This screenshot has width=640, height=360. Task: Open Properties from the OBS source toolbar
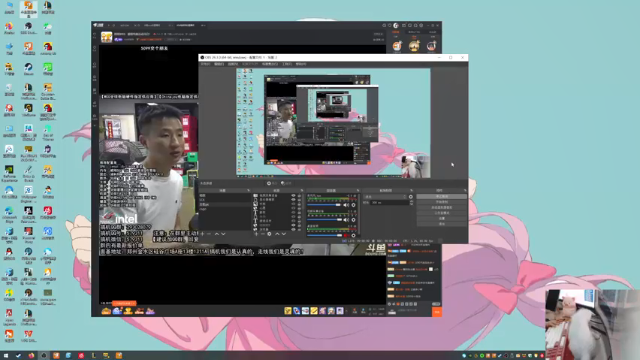272,183
